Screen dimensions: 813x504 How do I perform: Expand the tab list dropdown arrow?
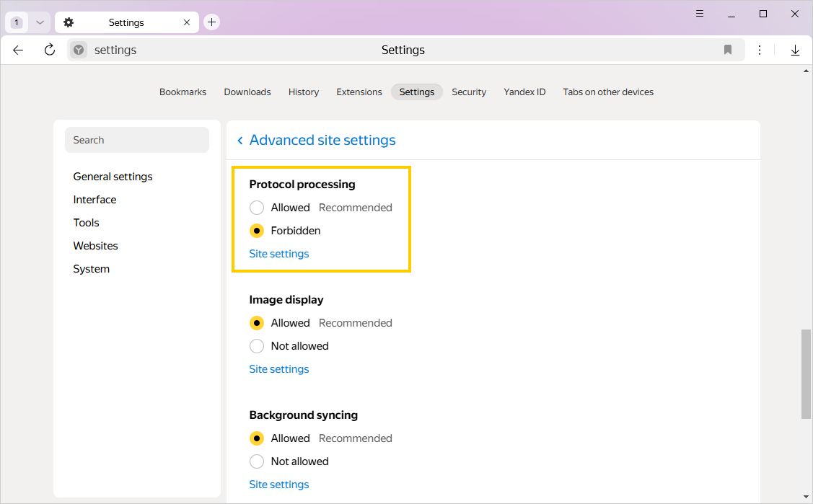coord(40,22)
